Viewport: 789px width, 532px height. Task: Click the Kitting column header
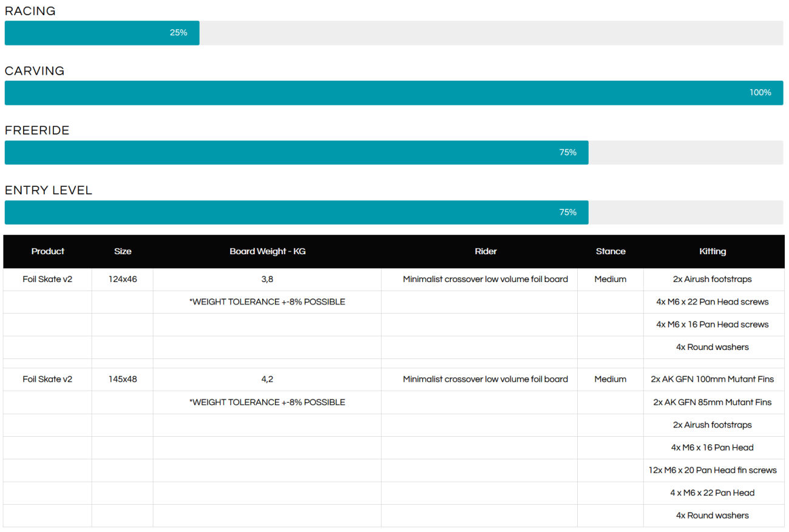pos(713,251)
